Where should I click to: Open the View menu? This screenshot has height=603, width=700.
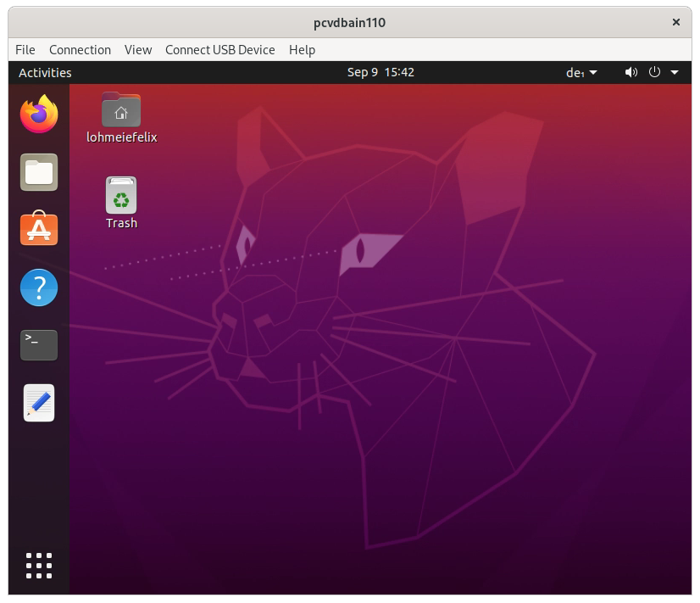[x=138, y=49]
